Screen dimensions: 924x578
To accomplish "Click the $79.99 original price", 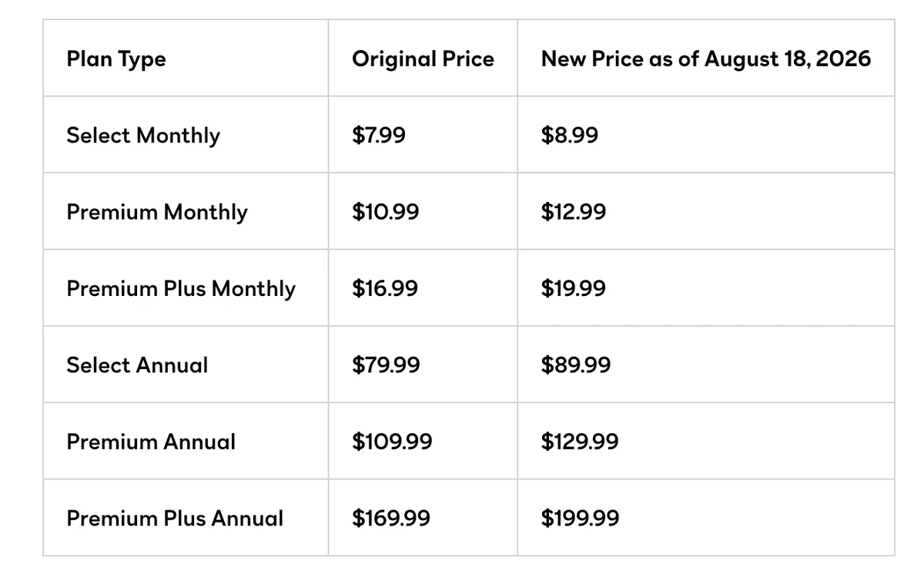I will point(386,365).
